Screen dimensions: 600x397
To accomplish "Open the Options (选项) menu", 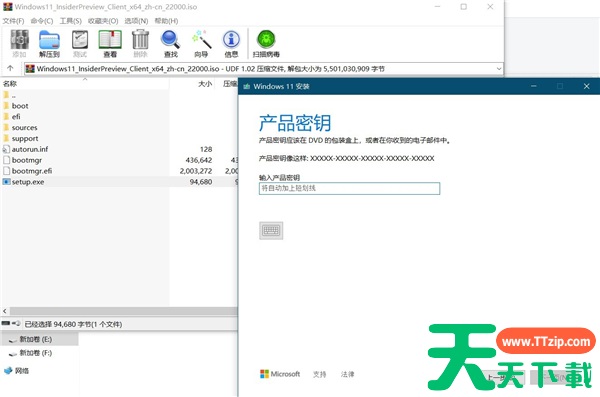I will coord(136,21).
